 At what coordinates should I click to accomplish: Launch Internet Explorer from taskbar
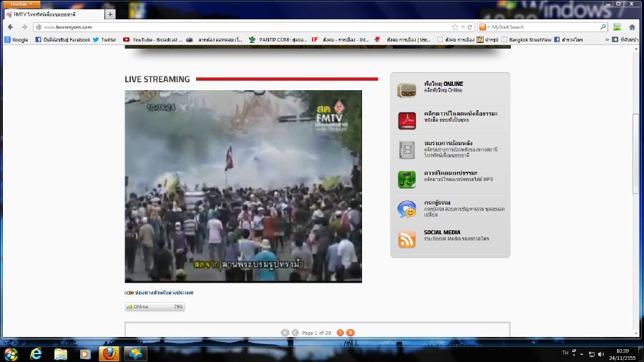click(36, 353)
